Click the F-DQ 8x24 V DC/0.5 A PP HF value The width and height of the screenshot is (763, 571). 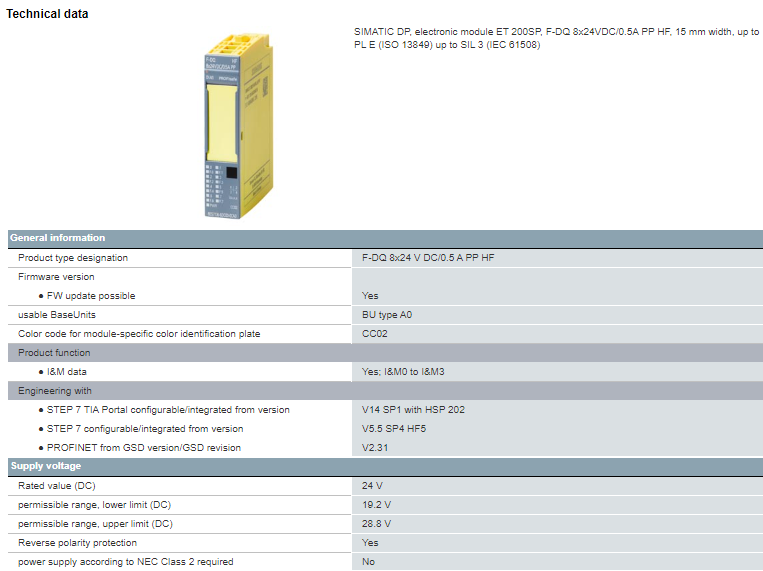pos(428,258)
